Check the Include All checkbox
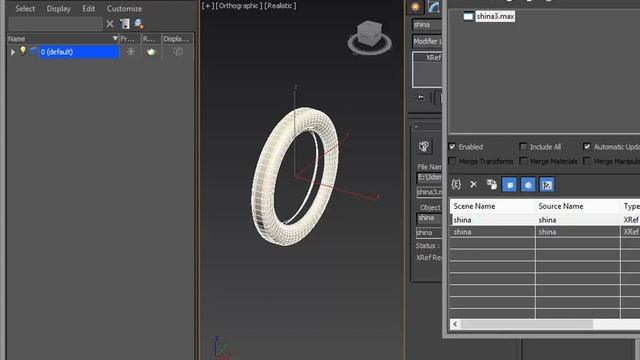 pyautogui.click(x=523, y=146)
